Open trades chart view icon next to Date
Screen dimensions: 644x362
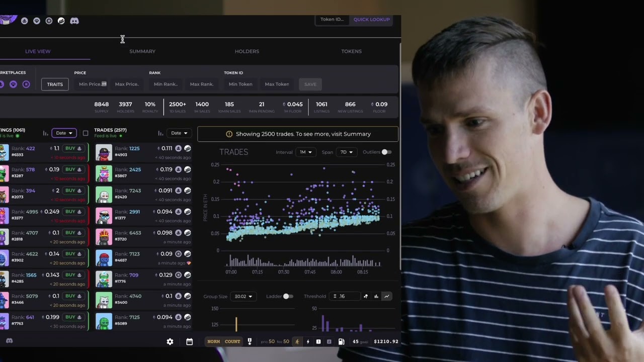coord(160,133)
